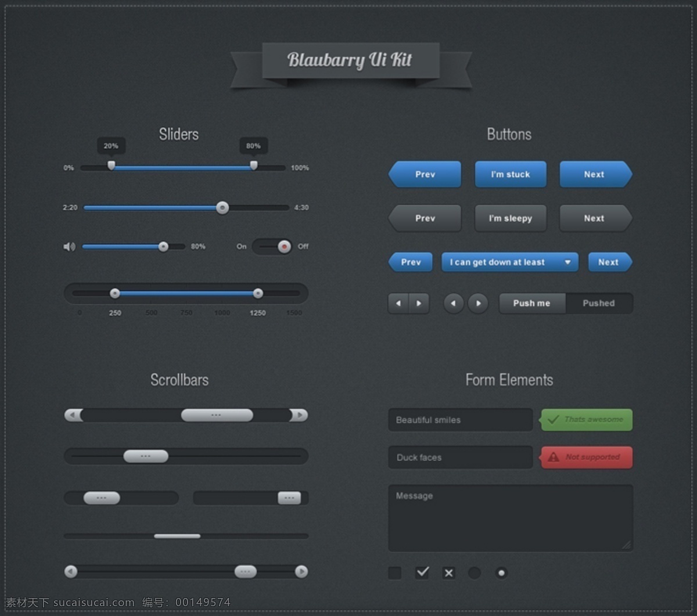Click the round left arrow button
Screen dimensions: 697x616
pos(454,303)
